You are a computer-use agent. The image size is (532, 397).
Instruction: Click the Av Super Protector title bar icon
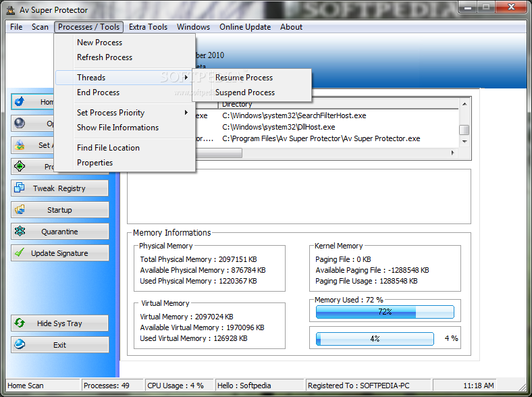tap(11, 10)
